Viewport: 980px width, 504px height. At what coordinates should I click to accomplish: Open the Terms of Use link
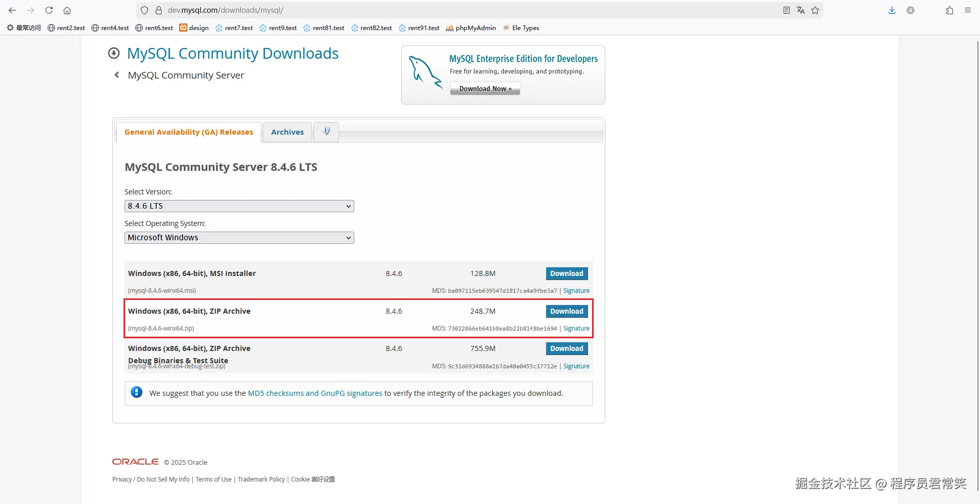click(214, 480)
